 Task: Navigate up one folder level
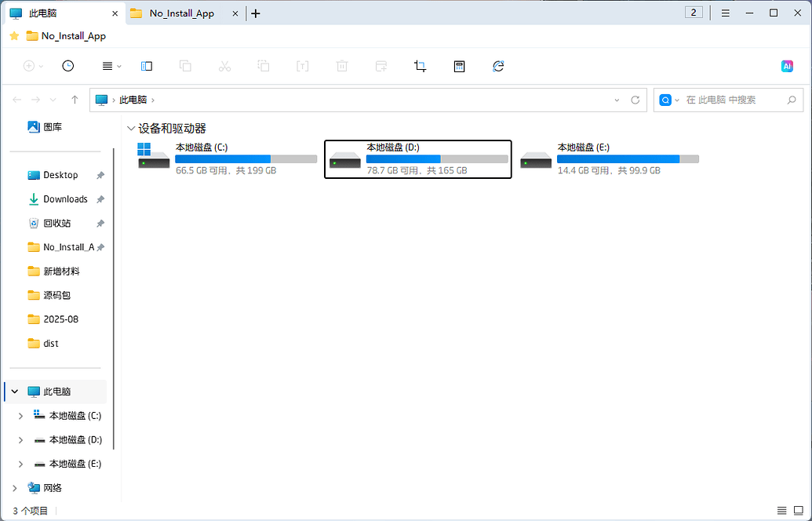(75, 100)
